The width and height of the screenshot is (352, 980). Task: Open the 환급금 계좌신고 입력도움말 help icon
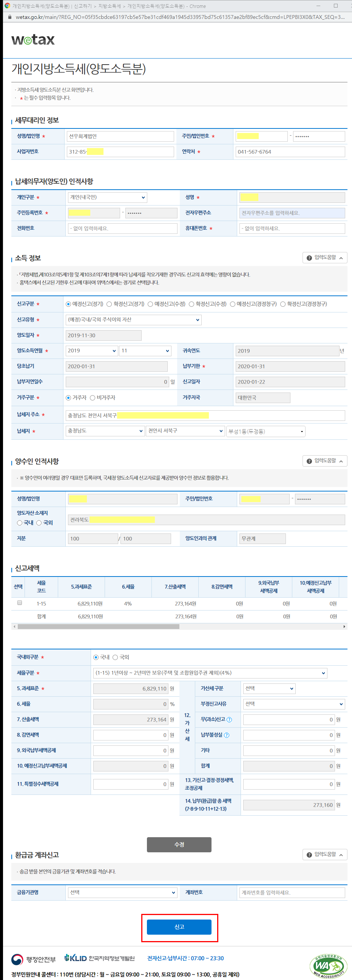pyautogui.click(x=309, y=855)
